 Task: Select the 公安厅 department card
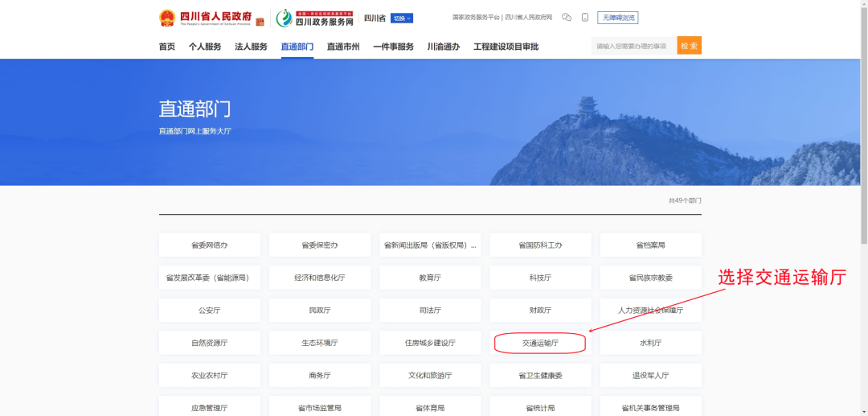[x=209, y=310]
